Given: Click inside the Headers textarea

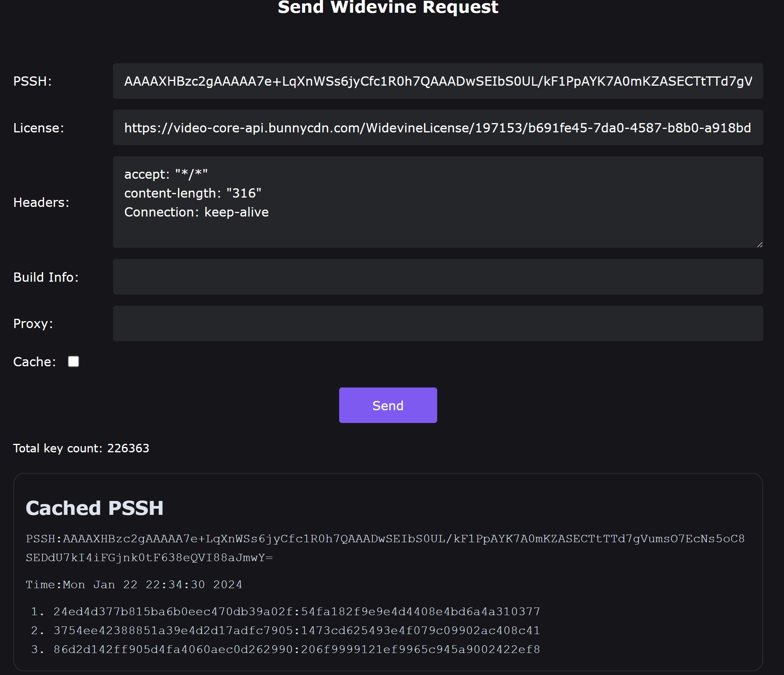Looking at the screenshot, I should point(438,230).
